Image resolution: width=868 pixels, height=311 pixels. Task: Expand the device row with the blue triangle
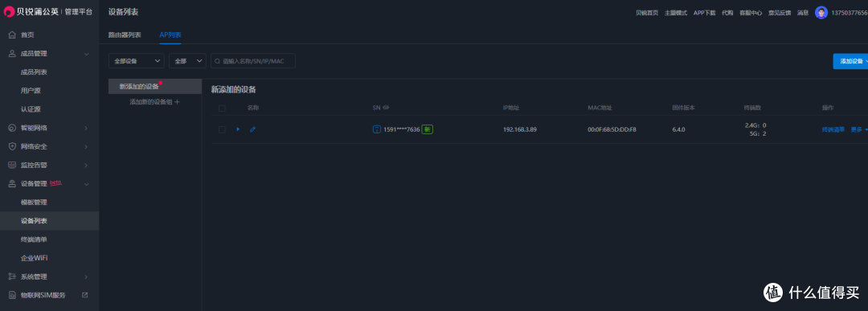[238, 129]
